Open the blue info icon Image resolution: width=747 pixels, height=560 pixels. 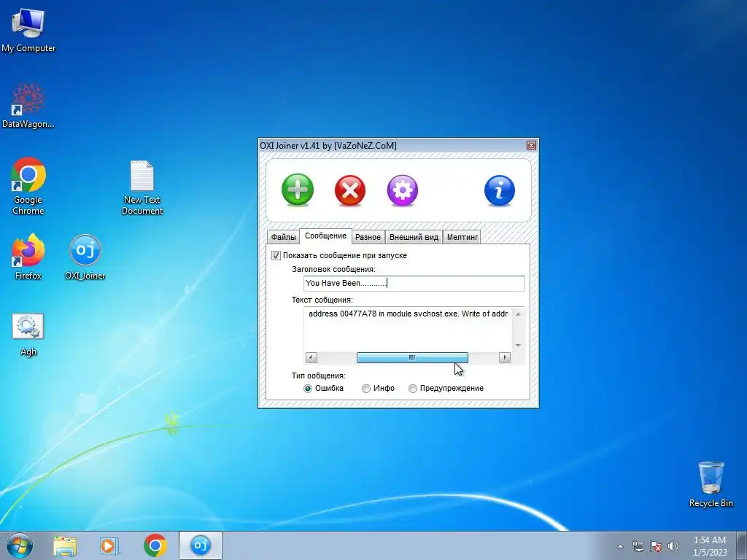[x=499, y=190]
